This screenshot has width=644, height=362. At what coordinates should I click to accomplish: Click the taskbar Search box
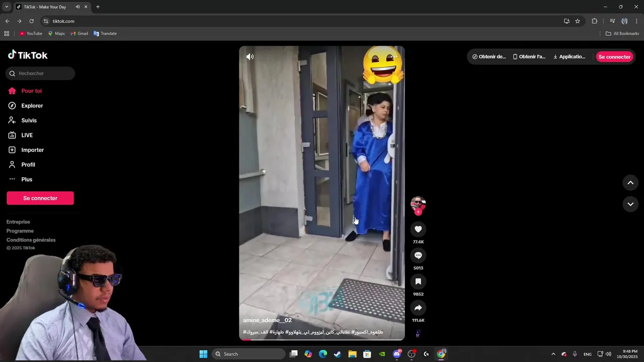(249, 354)
